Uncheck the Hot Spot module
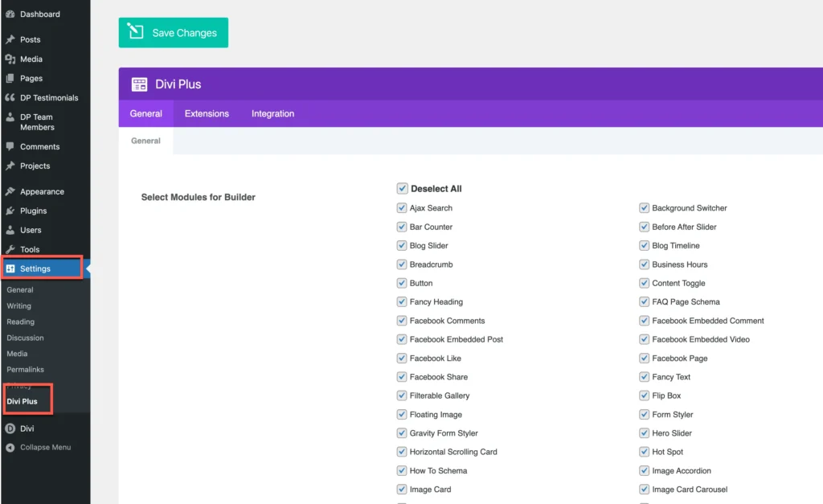823x504 pixels. point(644,452)
